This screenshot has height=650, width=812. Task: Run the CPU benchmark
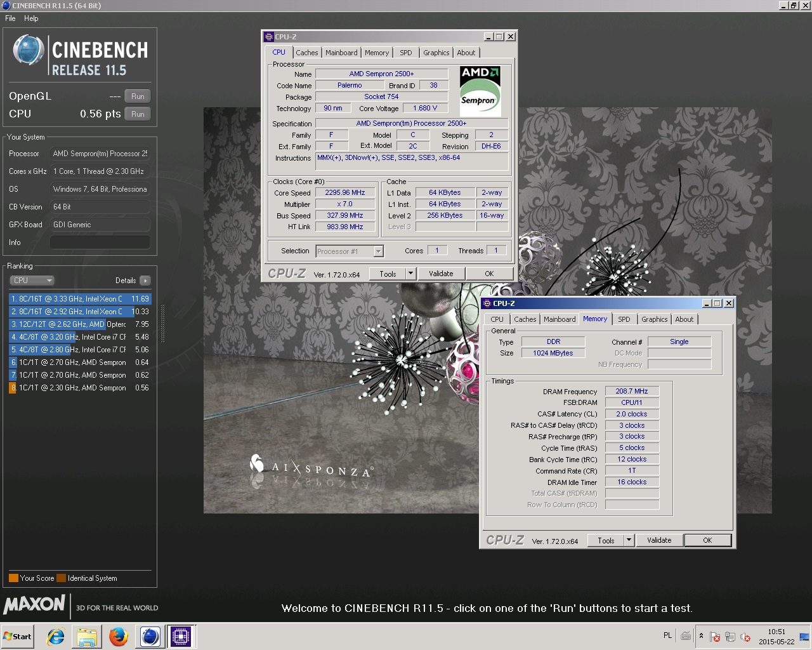click(138, 114)
